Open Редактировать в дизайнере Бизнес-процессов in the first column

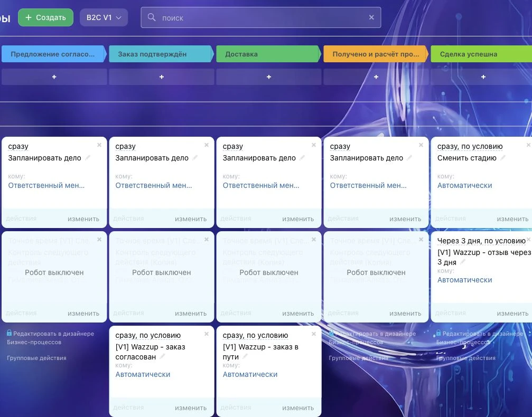pyautogui.click(x=51, y=338)
